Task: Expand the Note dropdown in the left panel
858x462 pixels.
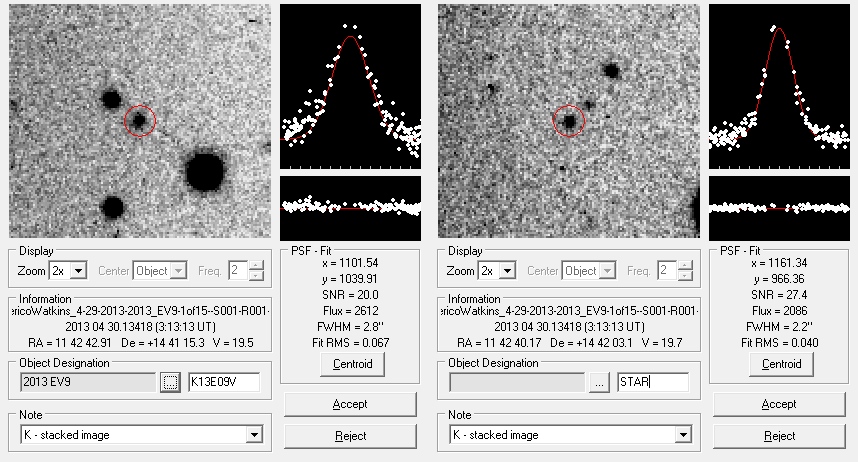Action: [x=254, y=435]
